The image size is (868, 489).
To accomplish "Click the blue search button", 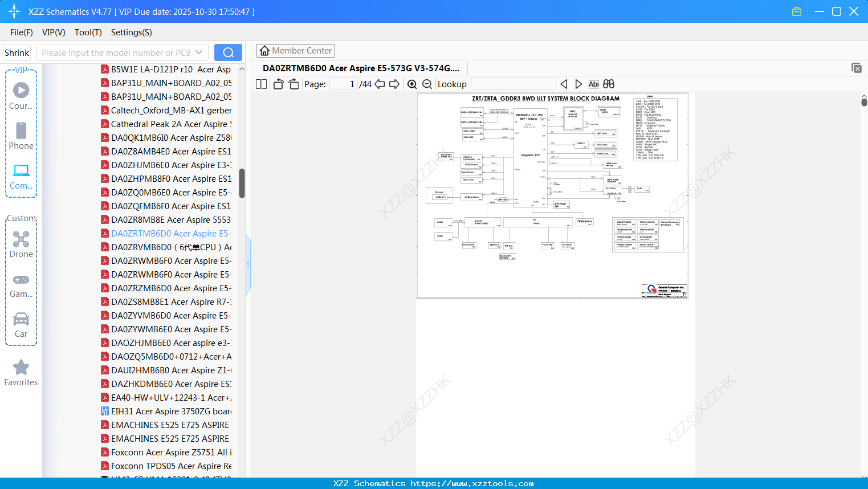I will tap(228, 52).
